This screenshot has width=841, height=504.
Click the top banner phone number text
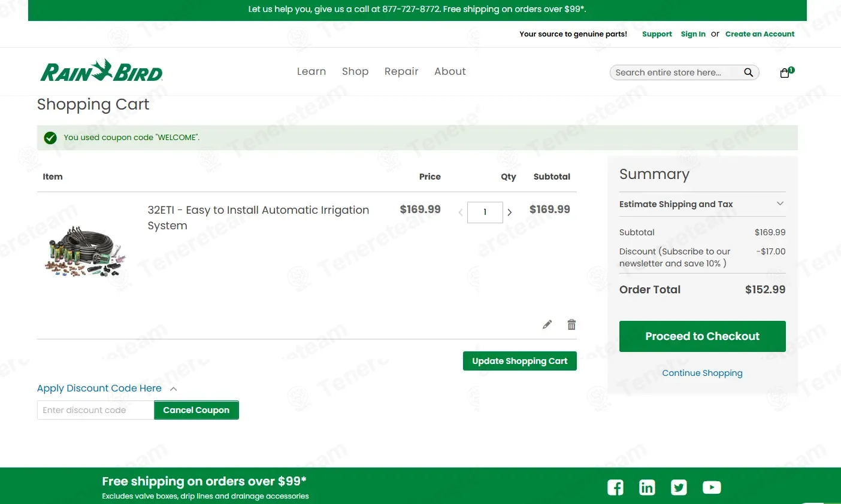click(412, 10)
